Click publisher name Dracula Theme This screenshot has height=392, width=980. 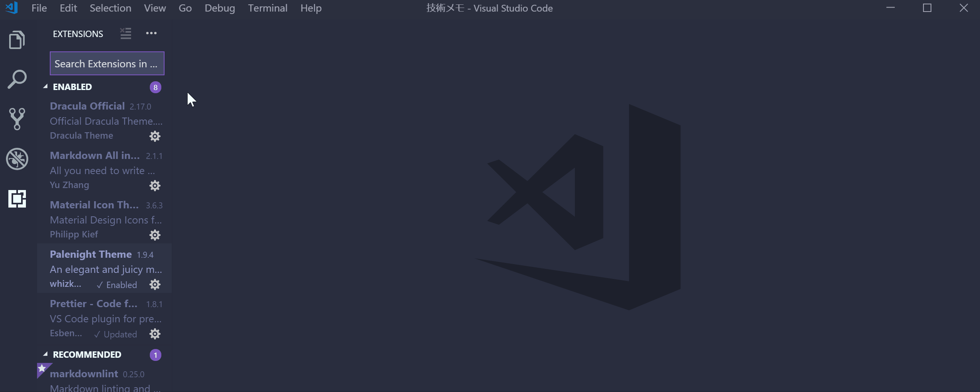pos(81,135)
